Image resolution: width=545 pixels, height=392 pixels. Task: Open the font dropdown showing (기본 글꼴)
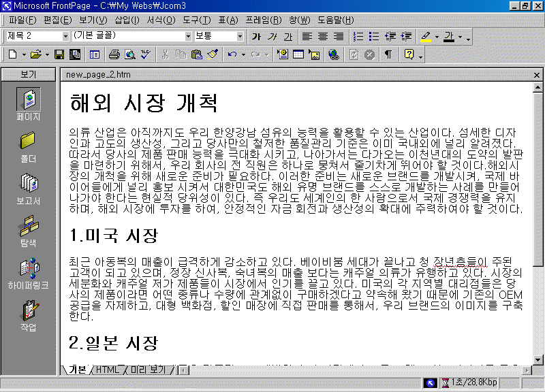pos(188,36)
